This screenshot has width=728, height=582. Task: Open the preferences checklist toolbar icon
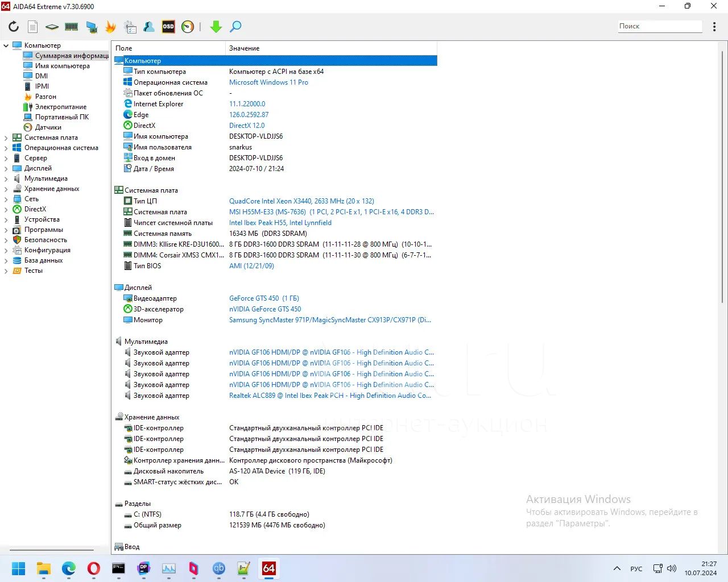(x=130, y=27)
